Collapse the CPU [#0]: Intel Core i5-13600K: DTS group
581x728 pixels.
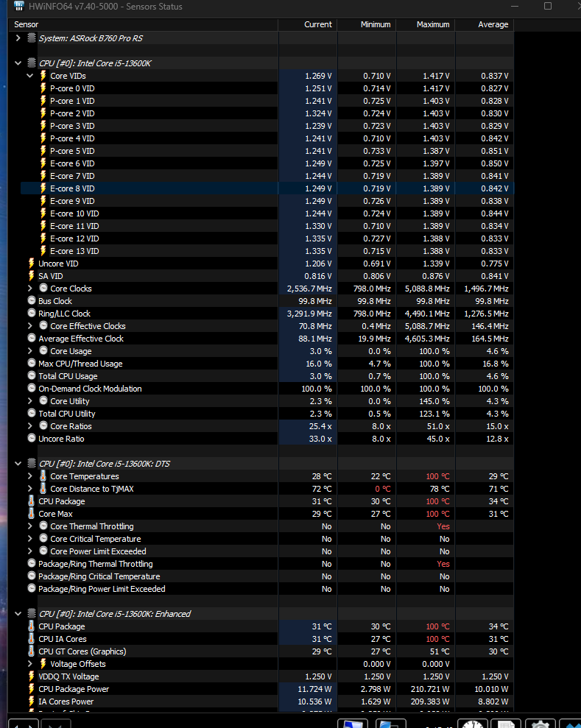click(x=18, y=463)
